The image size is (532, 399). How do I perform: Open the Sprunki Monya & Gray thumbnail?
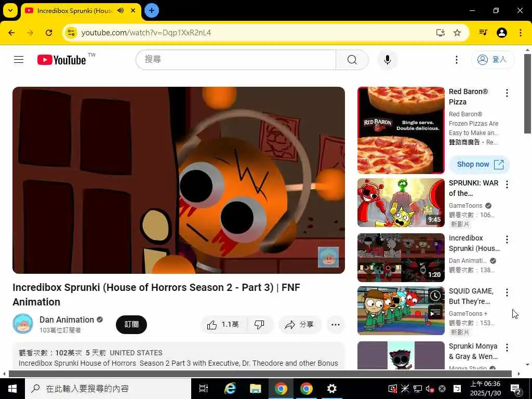click(401, 355)
